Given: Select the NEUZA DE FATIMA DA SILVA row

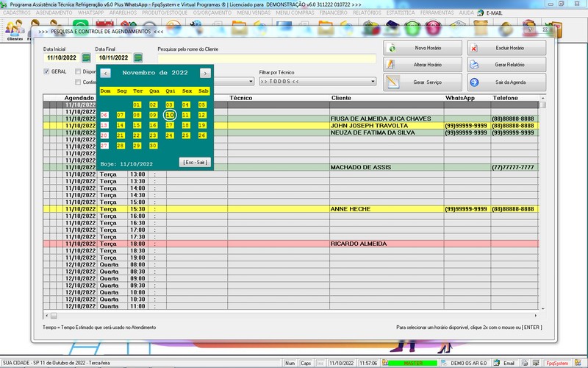Looking at the screenshot, I should tap(290, 132).
